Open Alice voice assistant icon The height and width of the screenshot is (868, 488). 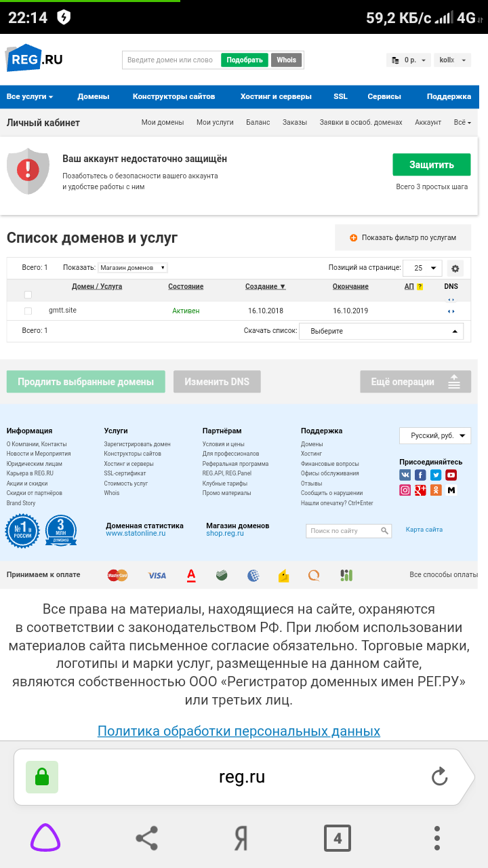(x=45, y=839)
